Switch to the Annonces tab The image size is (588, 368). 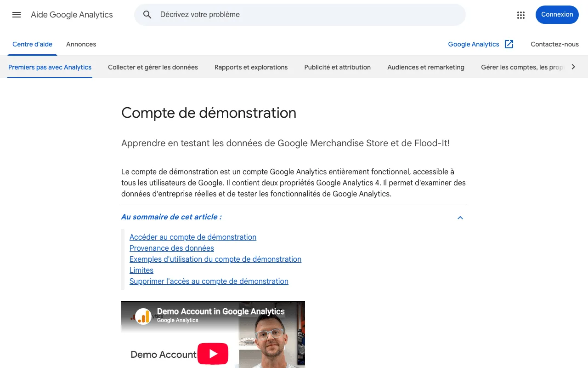coord(81,44)
